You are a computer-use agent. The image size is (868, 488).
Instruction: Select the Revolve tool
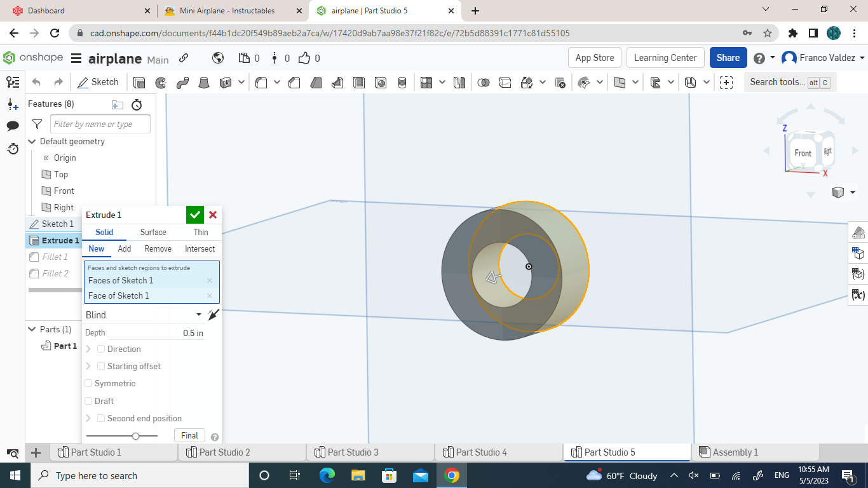point(160,82)
